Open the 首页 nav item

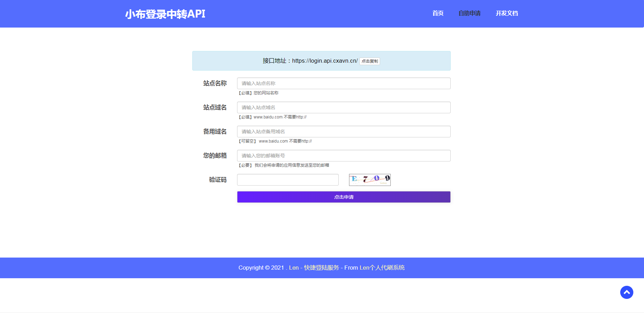pos(438,13)
